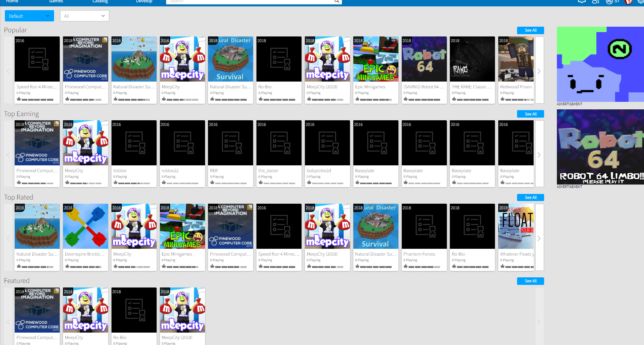Open the Games menu item
644x345 pixels.
tap(56, 2)
